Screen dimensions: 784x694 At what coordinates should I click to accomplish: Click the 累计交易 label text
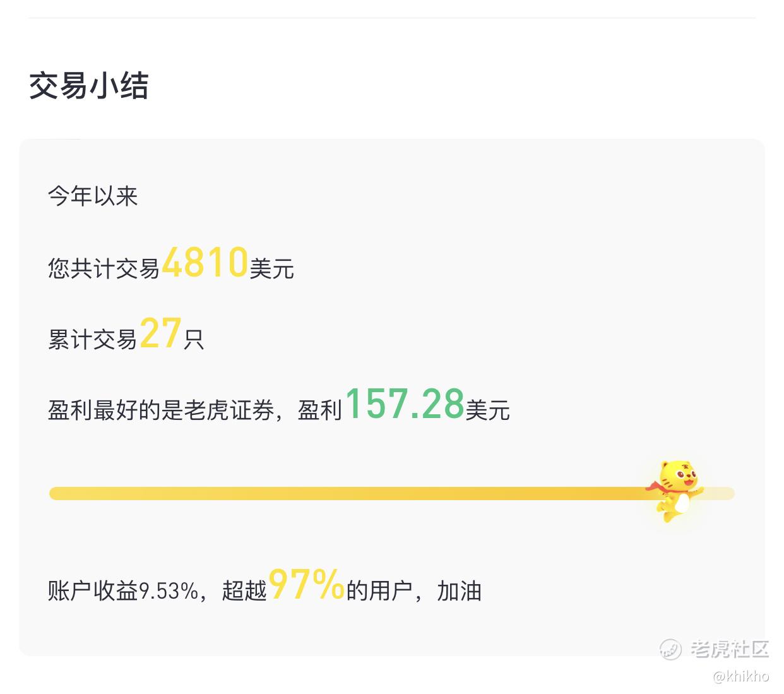(93, 340)
